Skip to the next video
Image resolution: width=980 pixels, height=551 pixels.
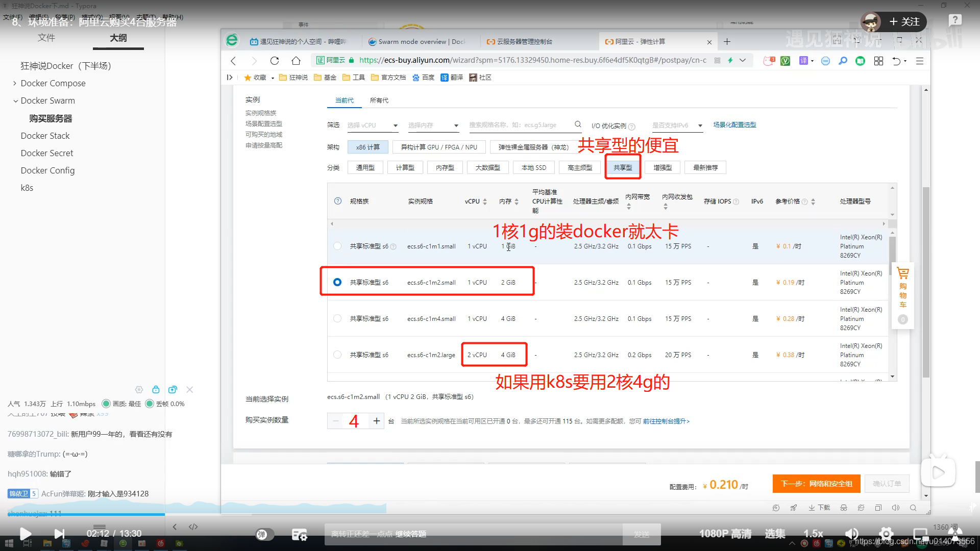tap(60, 534)
